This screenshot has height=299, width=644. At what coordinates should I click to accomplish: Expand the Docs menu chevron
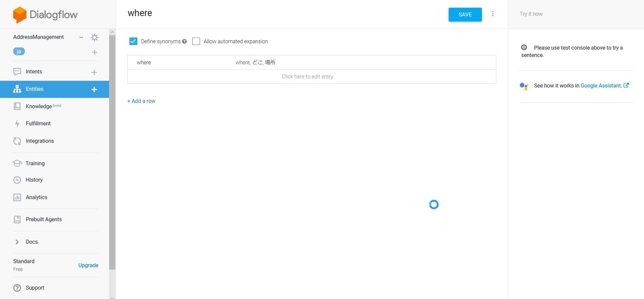(x=17, y=242)
